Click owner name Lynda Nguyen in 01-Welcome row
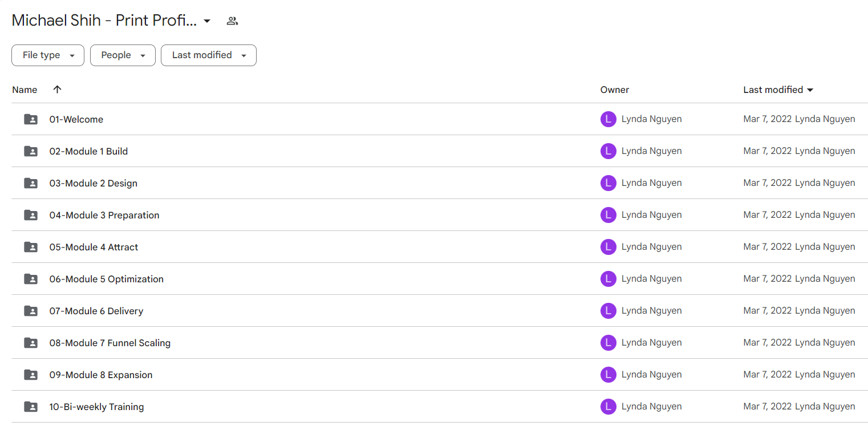Image resolution: width=868 pixels, height=438 pixels. [652, 119]
